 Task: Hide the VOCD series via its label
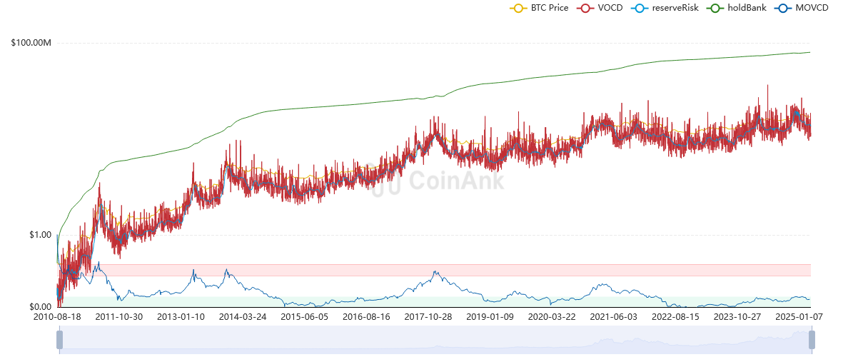click(610, 8)
